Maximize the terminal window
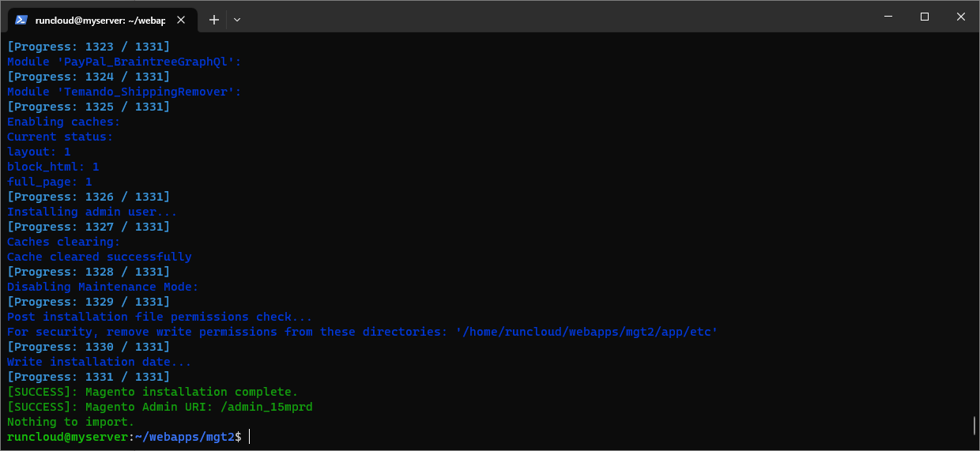 [x=925, y=16]
